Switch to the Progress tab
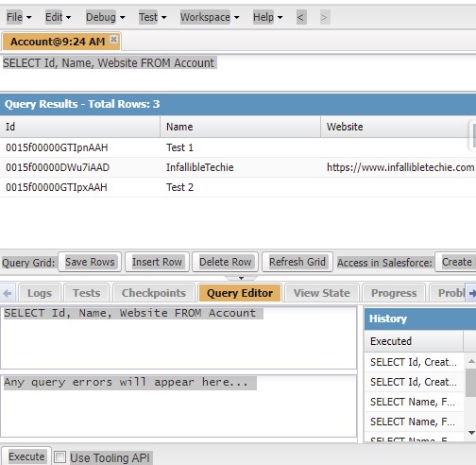Screen dimensions: 476x465 click(394, 293)
